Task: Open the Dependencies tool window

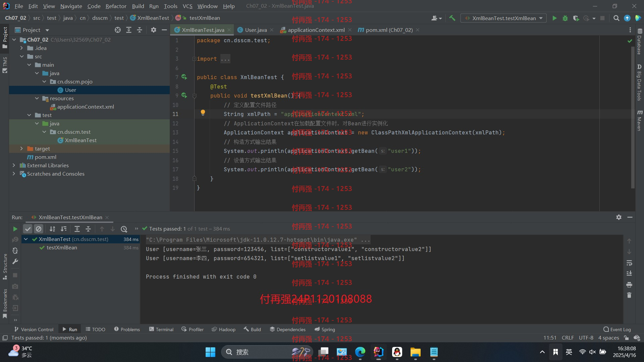Action: (x=287, y=329)
